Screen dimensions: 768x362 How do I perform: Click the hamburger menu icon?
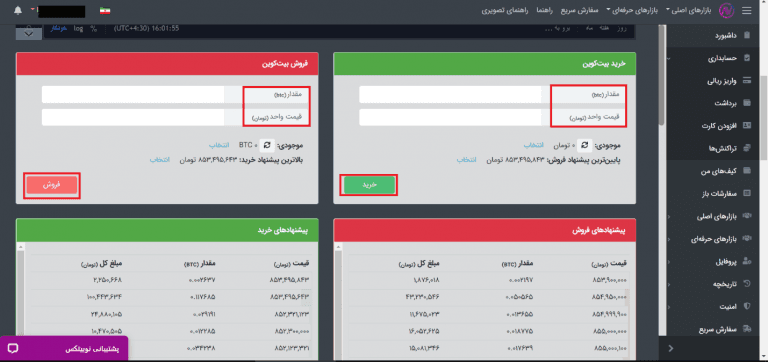(746, 10)
